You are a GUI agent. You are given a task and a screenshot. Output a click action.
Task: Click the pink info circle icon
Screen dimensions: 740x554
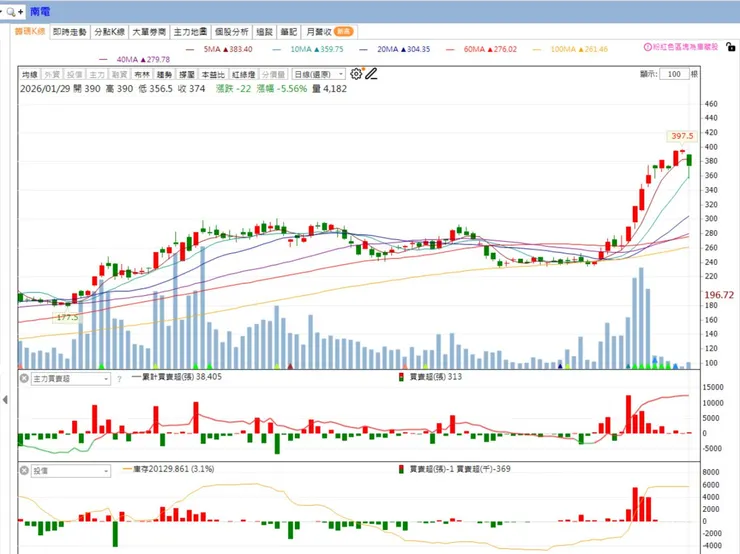tap(648, 47)
